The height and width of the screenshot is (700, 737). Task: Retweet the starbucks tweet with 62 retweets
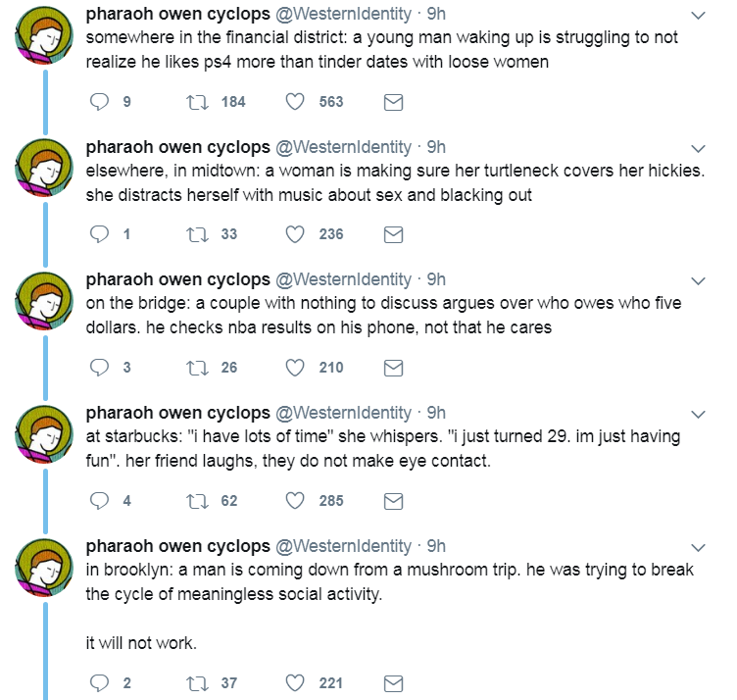click(x=194, y=501)
